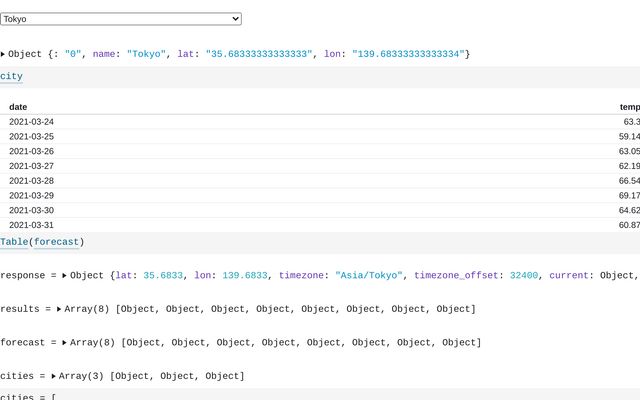Expand the forecast Array(8) triangle
Screen dimensions: 640x400
click(65, 343)
